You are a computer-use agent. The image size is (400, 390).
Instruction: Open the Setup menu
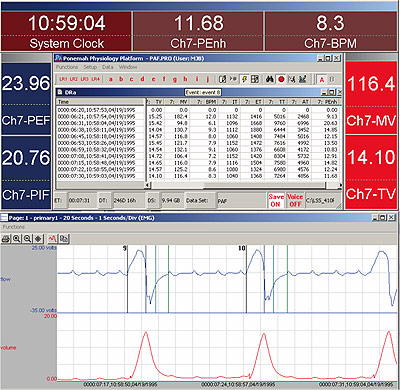pyautogui.click(x=90, y=67)
